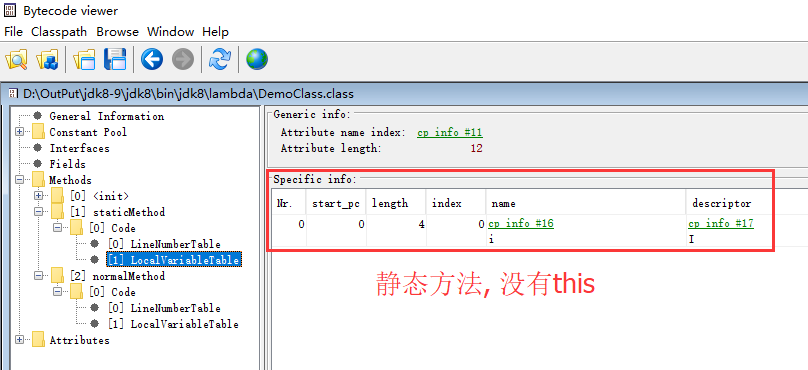Select highlighted LocalVariableTable under staticMethod
This screenshot has width=808, height=370.
click(174, 260)
